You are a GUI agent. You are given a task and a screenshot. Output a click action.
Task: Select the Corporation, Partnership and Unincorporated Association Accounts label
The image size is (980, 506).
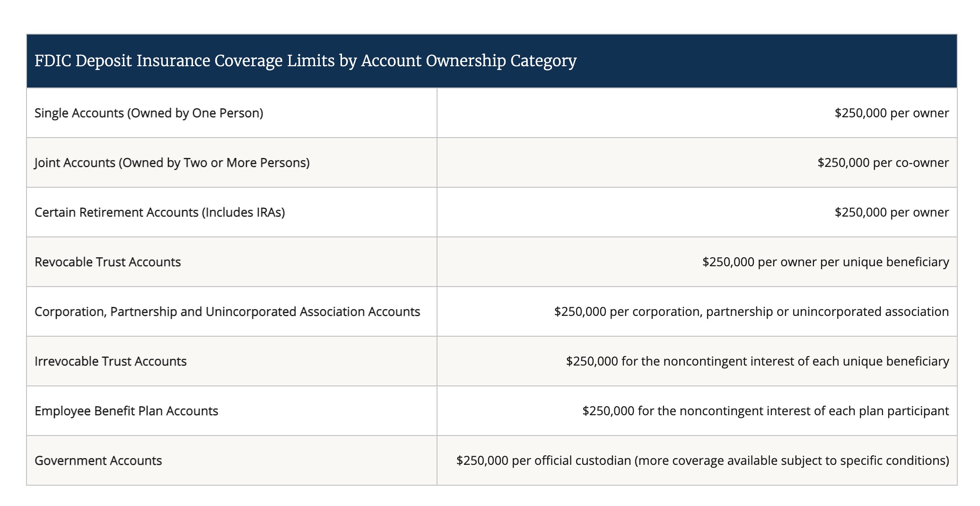click(x=227, y=312)
